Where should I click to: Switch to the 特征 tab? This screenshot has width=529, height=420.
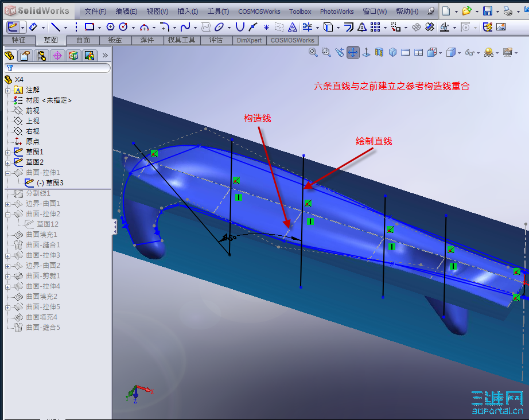pyautogui.click(x=19, y=40)
